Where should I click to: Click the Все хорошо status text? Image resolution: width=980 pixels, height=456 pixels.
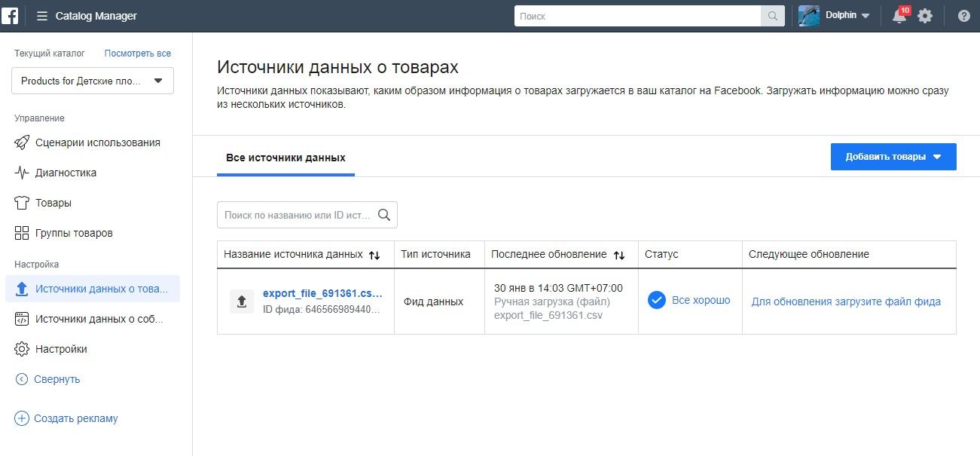click(701, 300)
